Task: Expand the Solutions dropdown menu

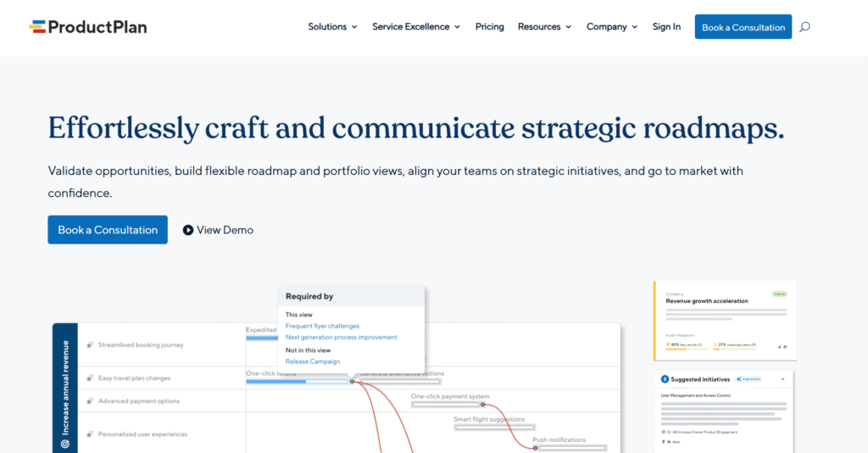Action: (332, 27)
